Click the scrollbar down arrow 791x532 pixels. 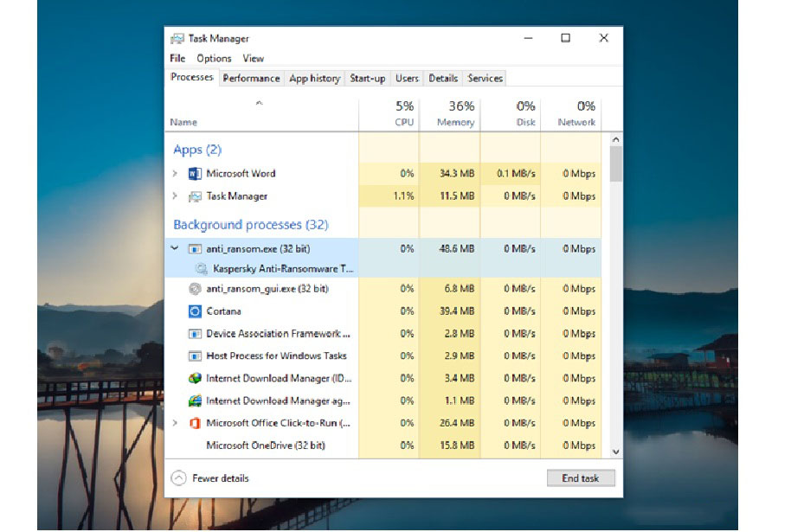[615, 452]
